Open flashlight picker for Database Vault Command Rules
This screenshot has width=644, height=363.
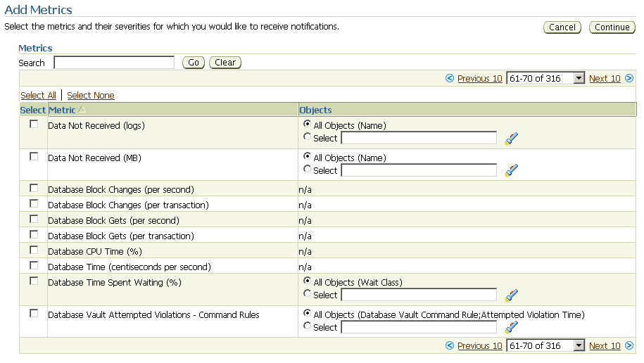[512, 327]
